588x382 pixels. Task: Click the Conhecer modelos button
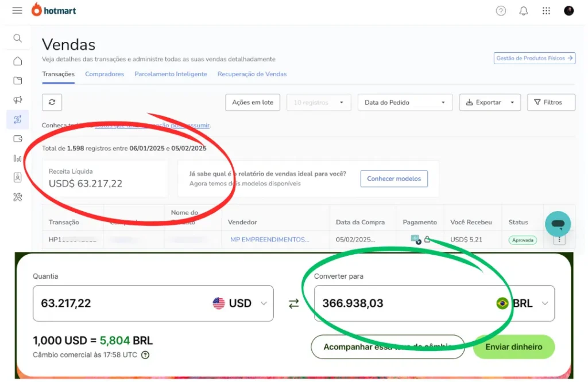394,178
